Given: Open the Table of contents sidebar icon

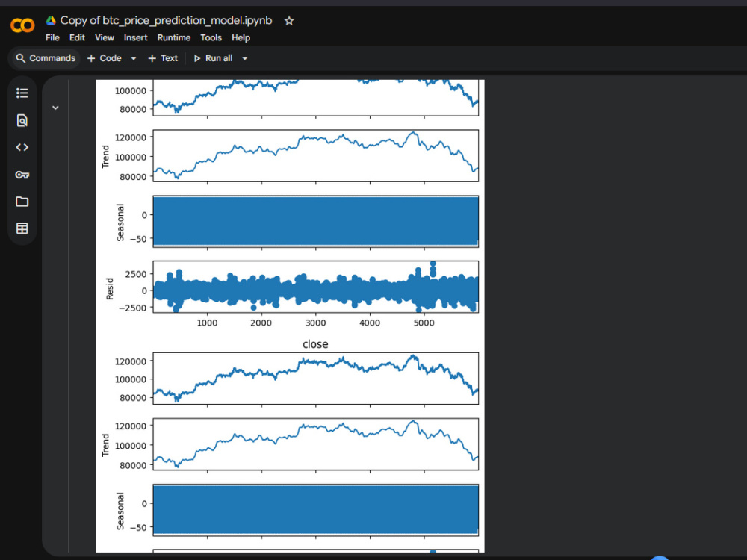Looking at the screenshot, I should coord(22,93).
